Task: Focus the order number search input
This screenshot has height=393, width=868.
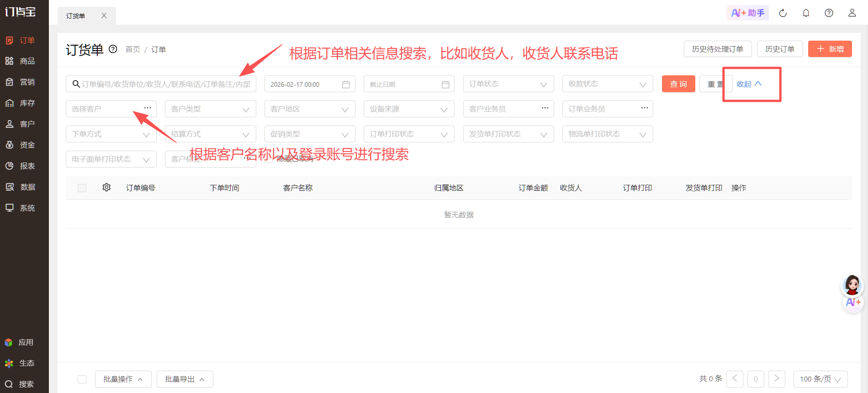Action: [x=161, y=84]
